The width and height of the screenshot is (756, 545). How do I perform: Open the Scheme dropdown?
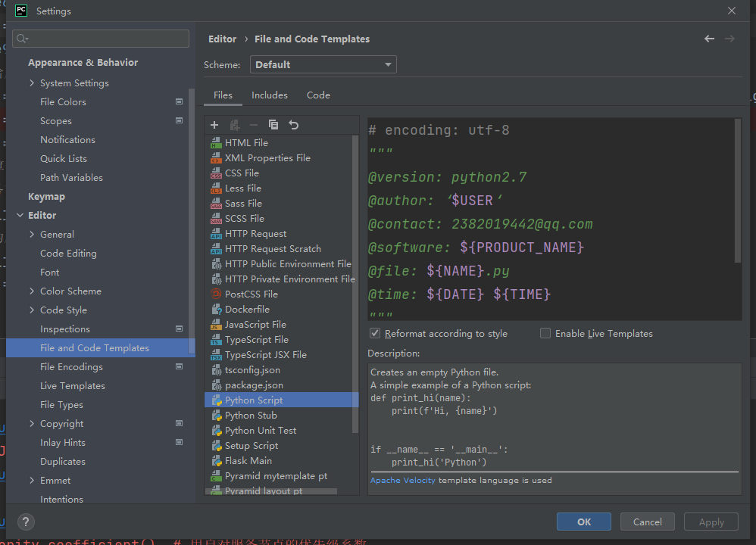point(323,64)
